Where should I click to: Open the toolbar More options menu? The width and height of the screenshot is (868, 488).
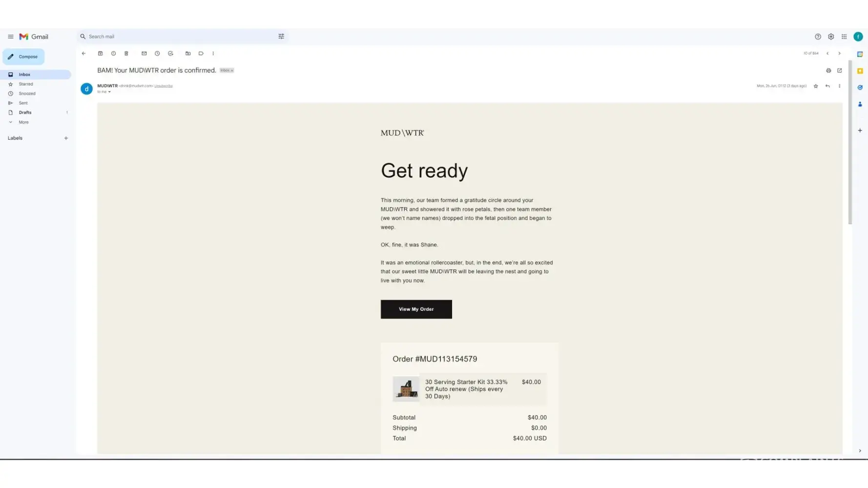click(213, 54)
